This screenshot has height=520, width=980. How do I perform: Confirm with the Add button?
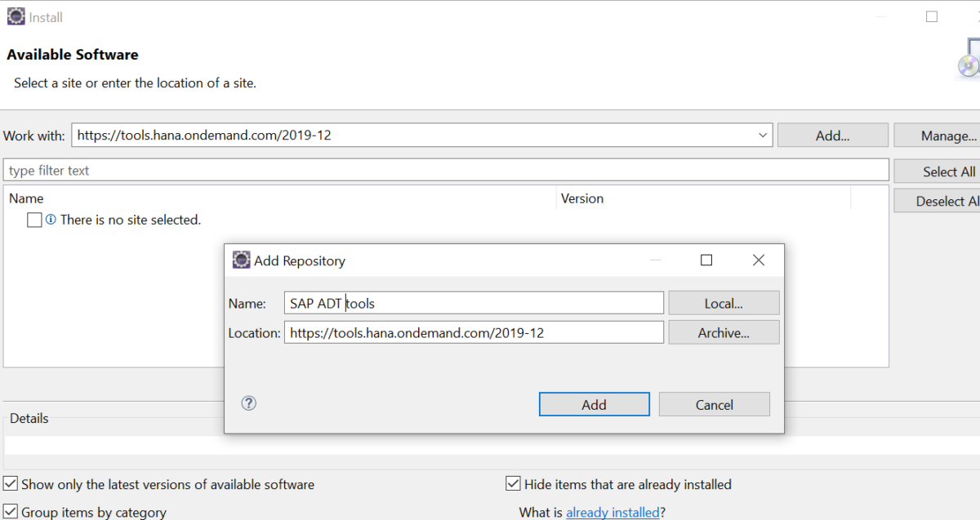pyautogui.click(x=594, y=403)
